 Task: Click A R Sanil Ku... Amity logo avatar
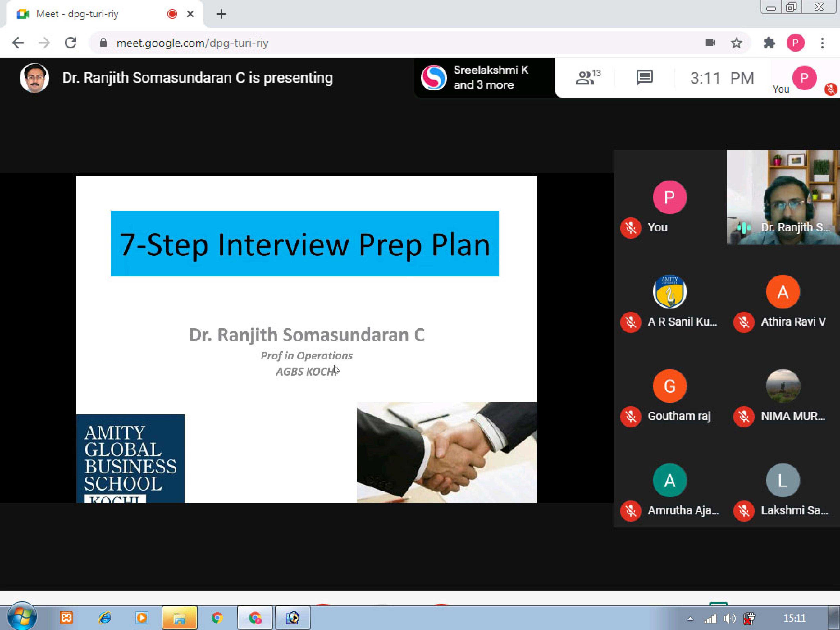tap(670, 291)
